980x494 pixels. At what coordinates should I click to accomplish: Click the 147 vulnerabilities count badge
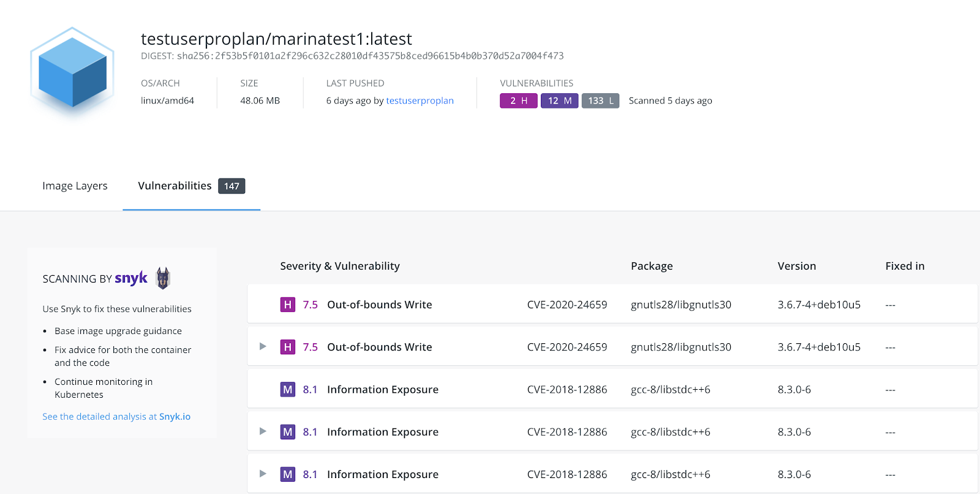(x=232, y=186)
